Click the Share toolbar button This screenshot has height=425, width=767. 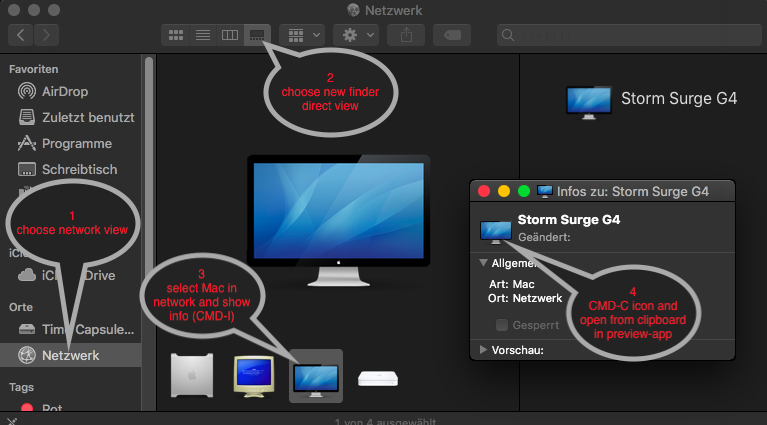point(406,35)
